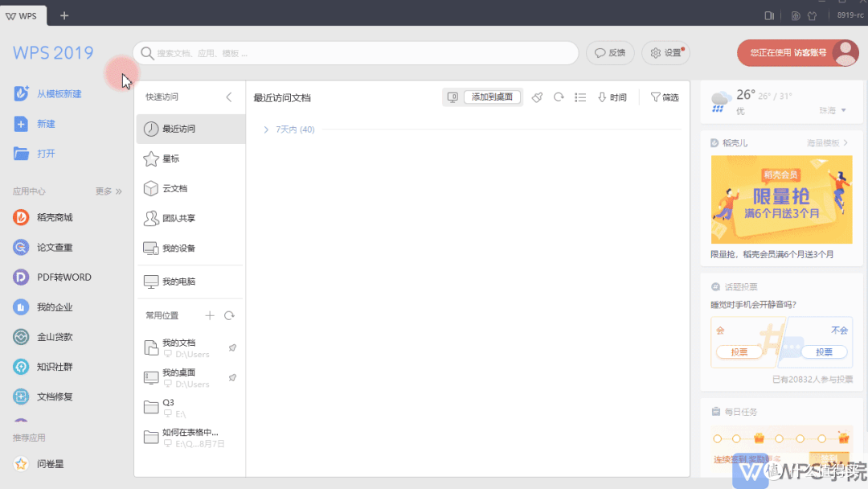
Task: Vote 不会 with the blue 投票 button
Action: (x=824, y=352)
